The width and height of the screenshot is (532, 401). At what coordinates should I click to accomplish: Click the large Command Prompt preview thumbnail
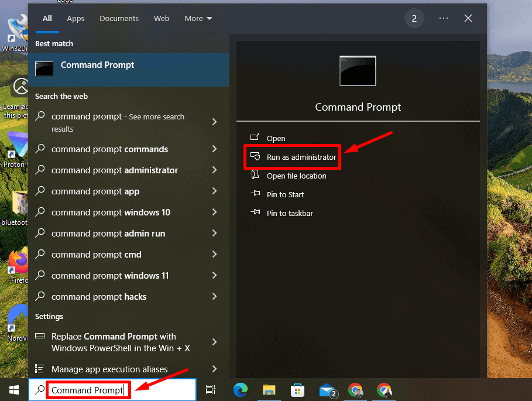pos(358,71)
